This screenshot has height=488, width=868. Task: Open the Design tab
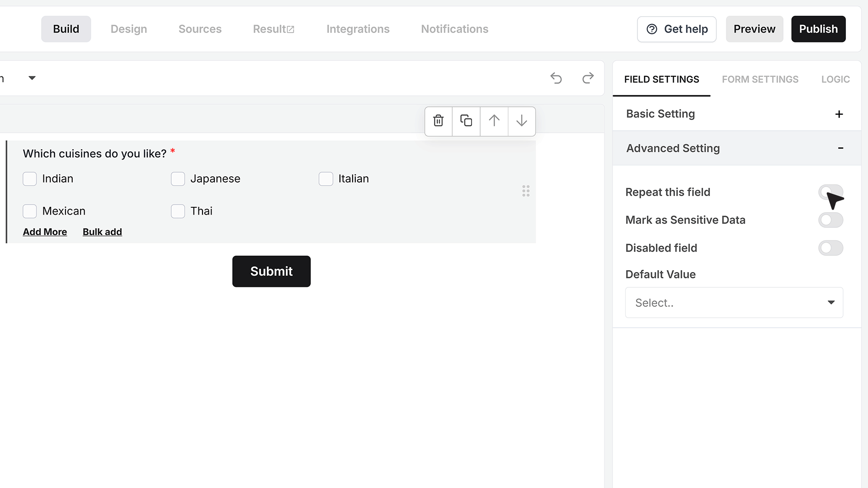click(129, 29)
